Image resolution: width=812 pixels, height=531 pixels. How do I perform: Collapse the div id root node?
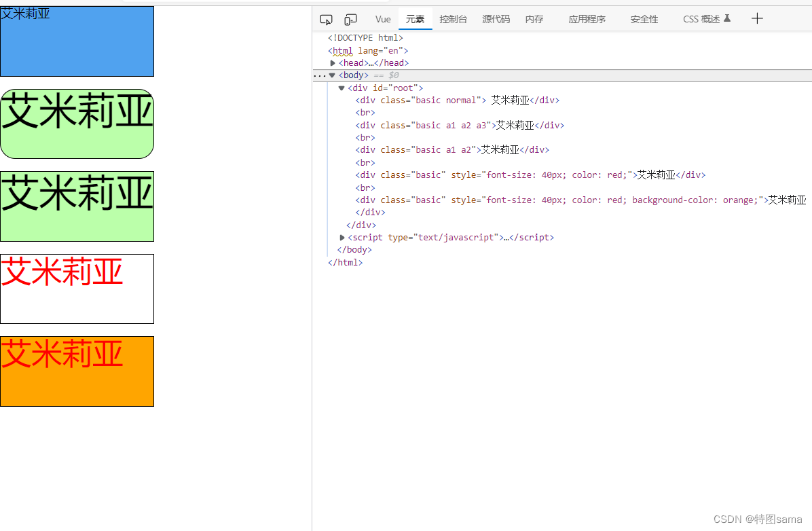[x=342, y=88]
